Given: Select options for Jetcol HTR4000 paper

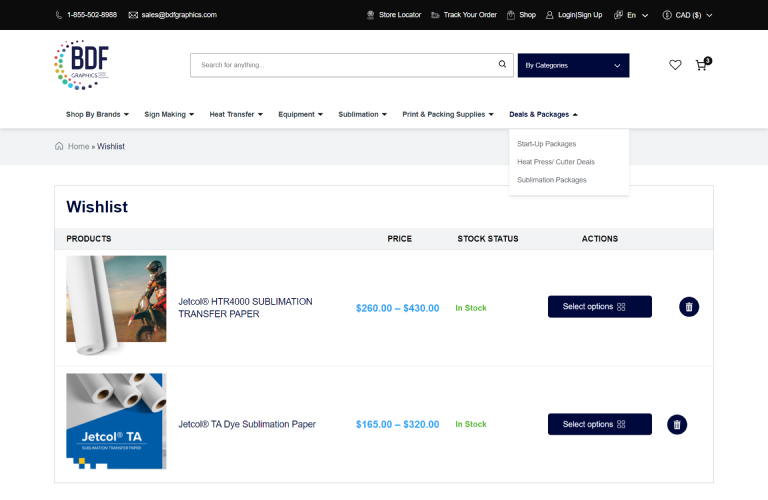Looking at the screenshot, I should [x=600, y=307].
